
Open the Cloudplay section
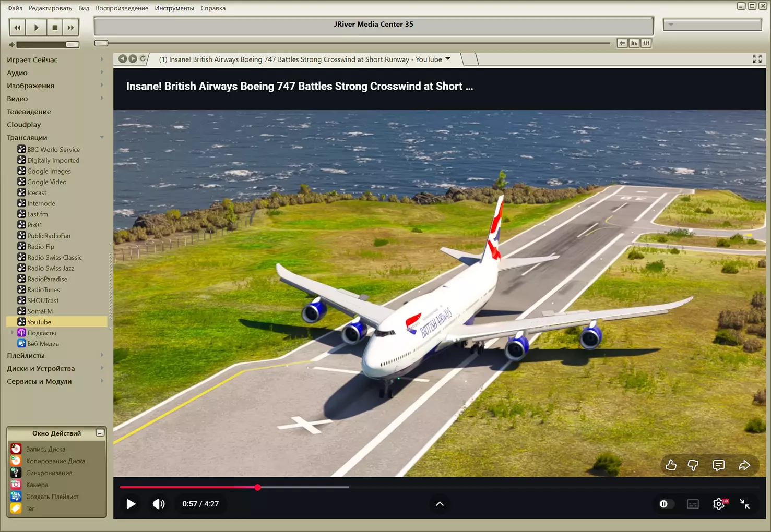[23, 125]
